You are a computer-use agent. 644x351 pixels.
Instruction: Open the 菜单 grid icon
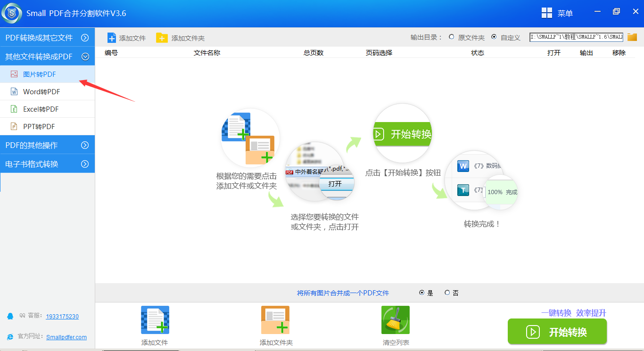point(547,13)
